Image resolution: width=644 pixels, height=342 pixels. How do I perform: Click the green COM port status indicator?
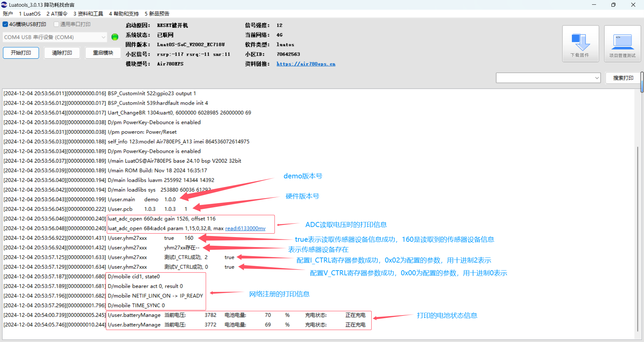pos(115,37)
